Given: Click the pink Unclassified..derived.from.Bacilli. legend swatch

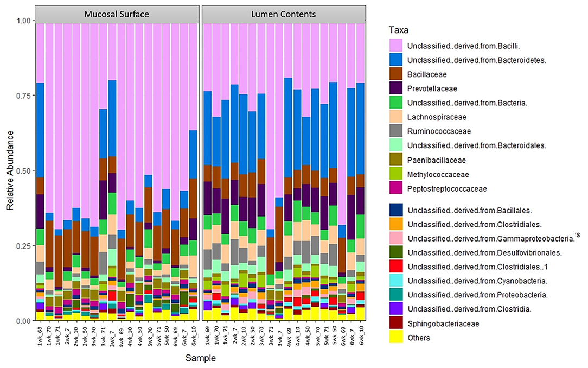Looking at the screenshot, I should 395,46.
